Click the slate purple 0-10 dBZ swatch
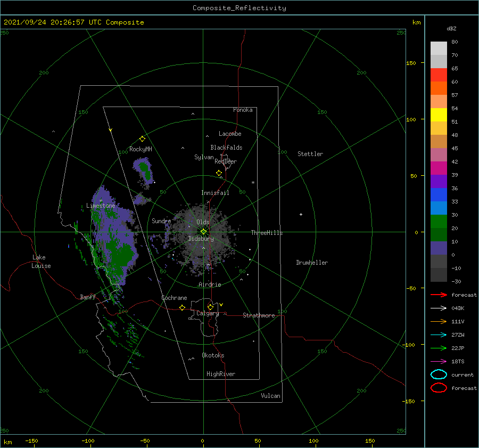This screenshot has width=479, height=448. coord(439,248)
